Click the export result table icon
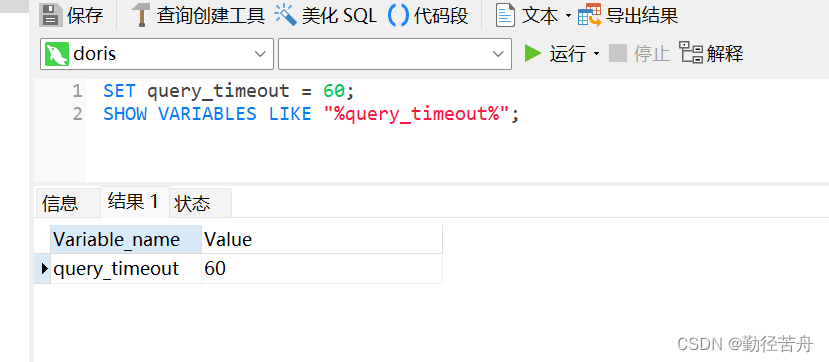The width and height of the screenshot is (829, 362). coord(589,15)
